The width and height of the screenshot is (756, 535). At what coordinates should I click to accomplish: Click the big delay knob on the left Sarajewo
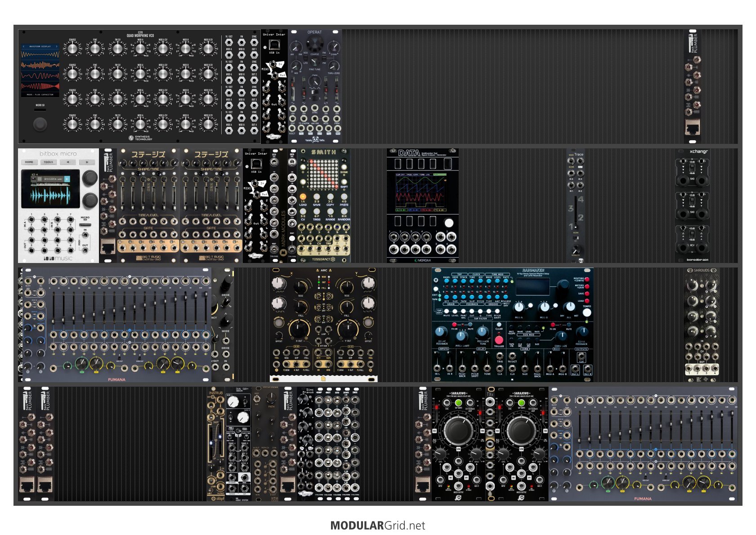(458, 431)
